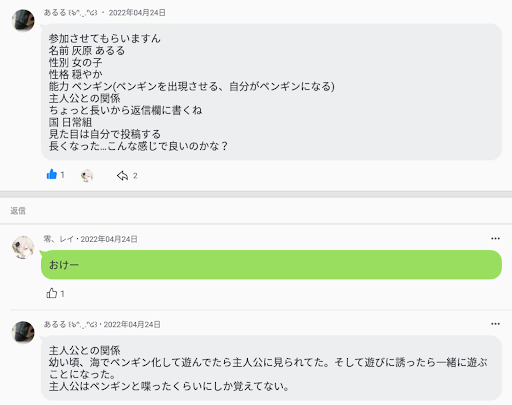This screenshot has width=512, height=405.
Task: Click the blue thumbs-up on the main post
Action: coord(52,174)
